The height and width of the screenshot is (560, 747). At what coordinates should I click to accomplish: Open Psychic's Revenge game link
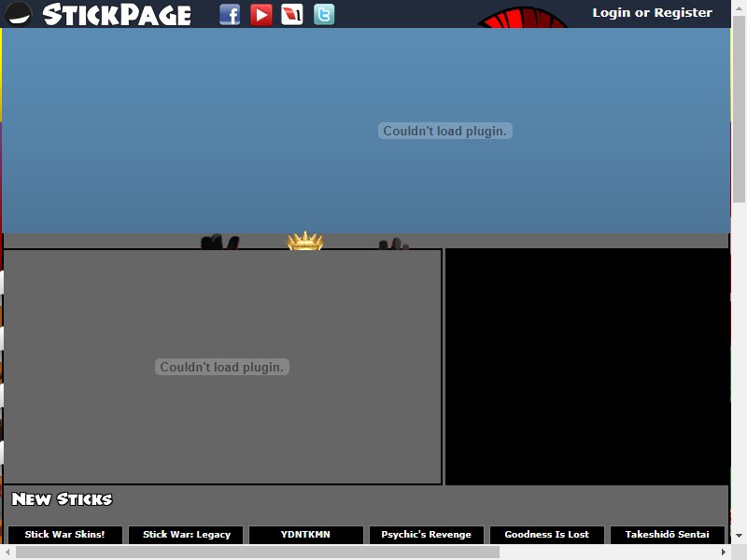[427, 534]
